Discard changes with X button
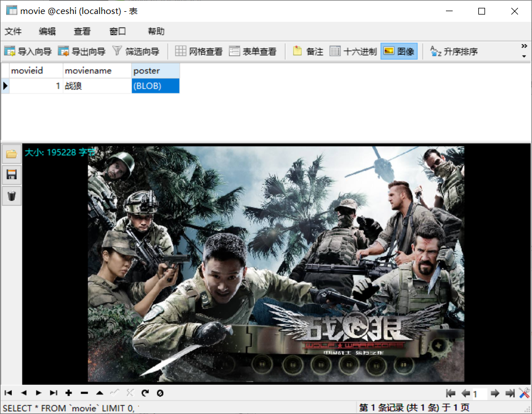The height and width of the screenshot is (414, 532). [130, 393]
